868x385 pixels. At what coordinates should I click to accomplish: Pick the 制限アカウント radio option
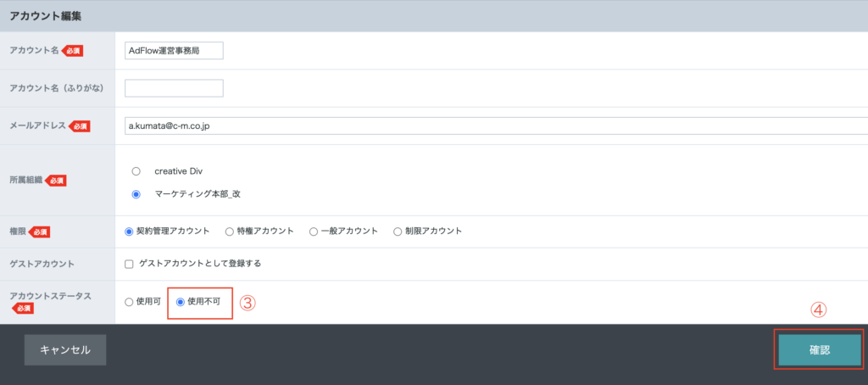tap(398, 232)
